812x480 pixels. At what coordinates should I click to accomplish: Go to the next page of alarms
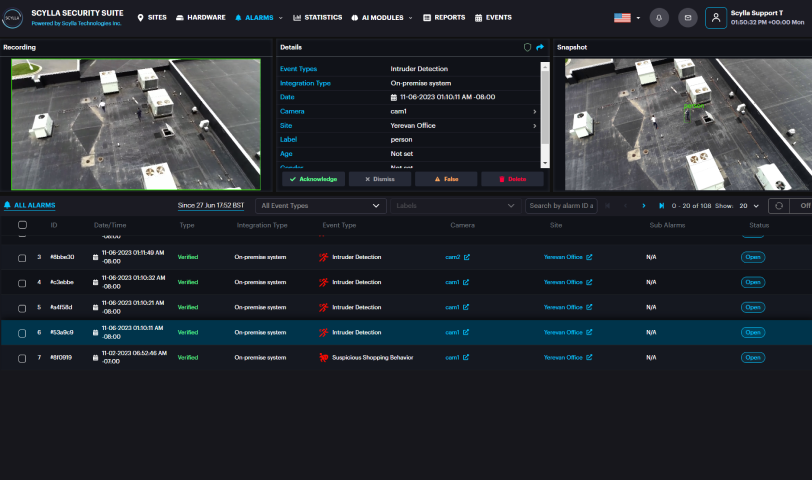(x=644, y=206)
